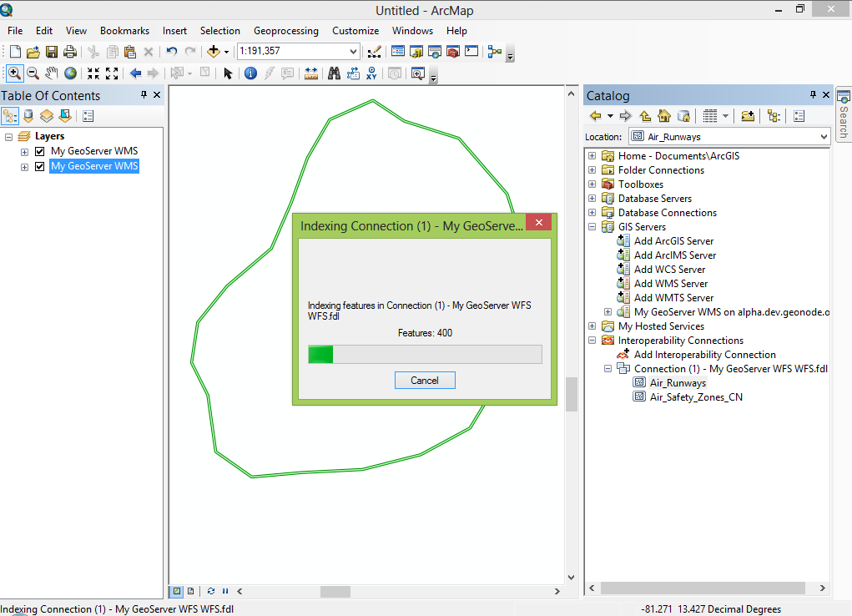This screenshot has height=616, width=852.
Task: Open the Table Of Contents window icon
Action: click(x=398, y=52)
